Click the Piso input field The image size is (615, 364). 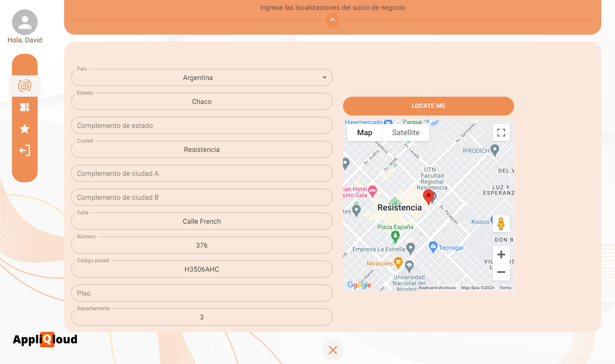point(201,293)
